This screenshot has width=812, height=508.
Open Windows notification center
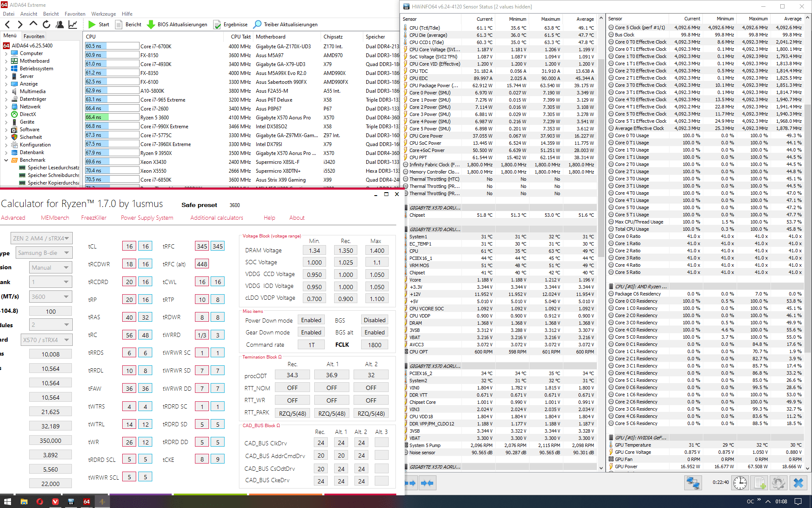click(798, 502)
